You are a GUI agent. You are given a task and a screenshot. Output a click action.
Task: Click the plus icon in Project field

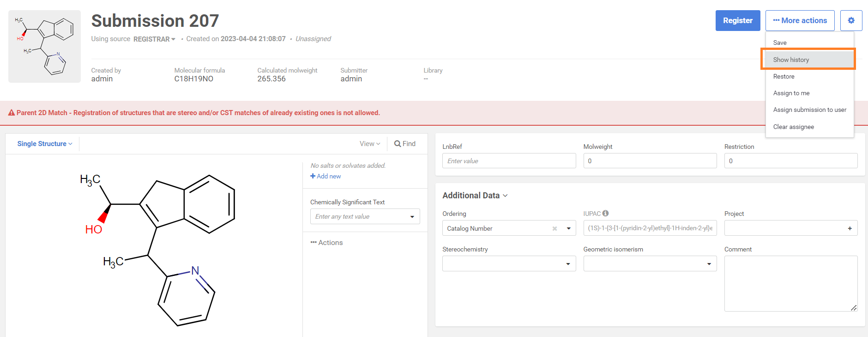tap(850, 228)
